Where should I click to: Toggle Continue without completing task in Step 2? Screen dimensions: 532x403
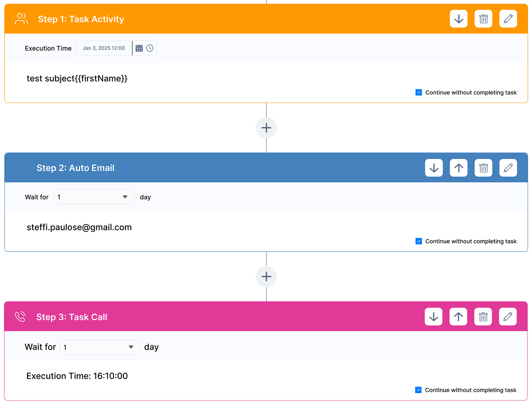[x=418, y=241]
